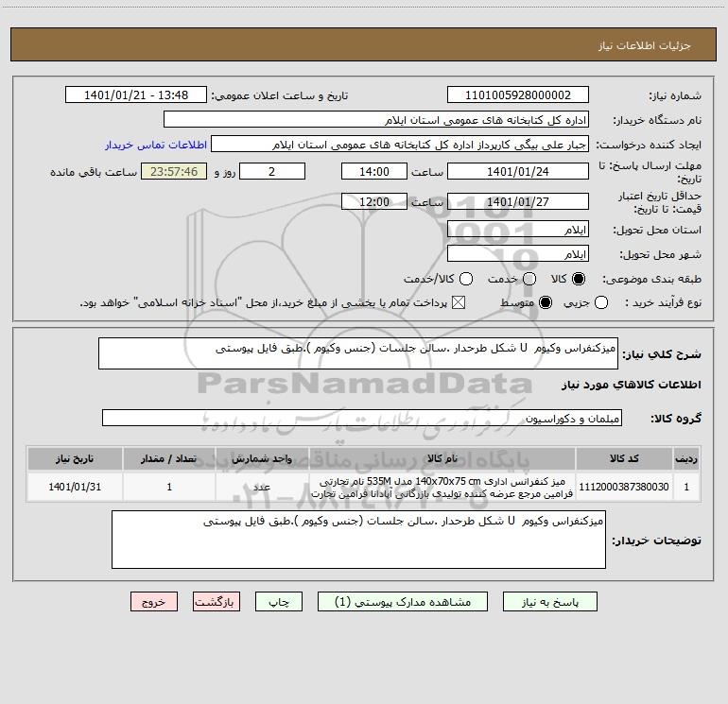Screen dimensions: 728x704
Task: Click the ردیف column header
Action: (686, 458)
